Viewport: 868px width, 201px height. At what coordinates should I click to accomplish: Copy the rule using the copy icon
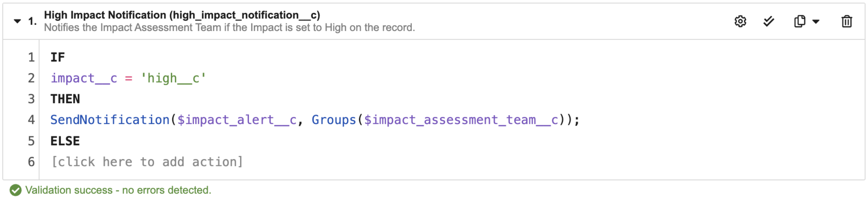coord(800,21)
